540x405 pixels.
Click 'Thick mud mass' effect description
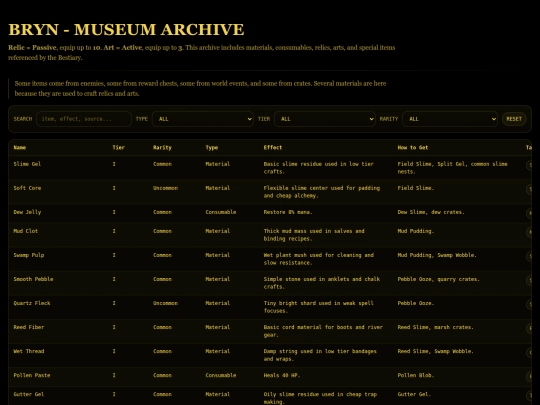coord(314,235)
